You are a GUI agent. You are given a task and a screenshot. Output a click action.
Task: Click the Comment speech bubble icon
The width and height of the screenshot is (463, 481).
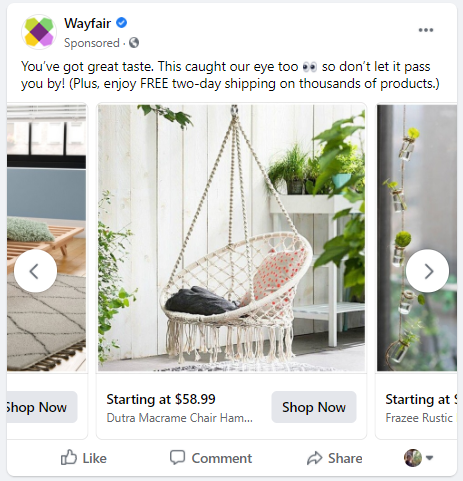[x=177, y=457]
